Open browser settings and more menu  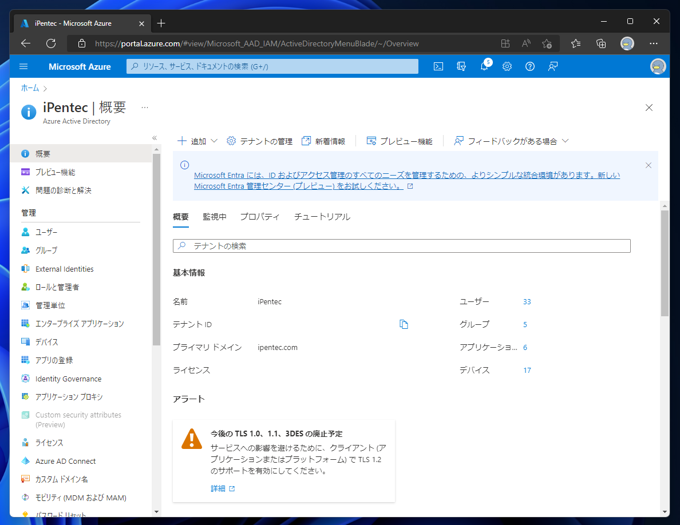pyautogui.click(x=654, y=43)
